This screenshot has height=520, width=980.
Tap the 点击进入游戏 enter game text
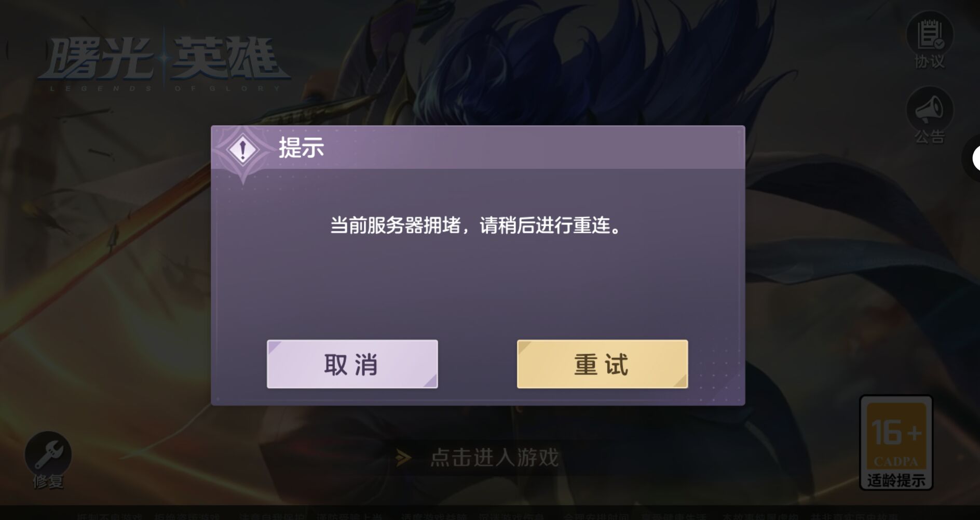(495, 458)
